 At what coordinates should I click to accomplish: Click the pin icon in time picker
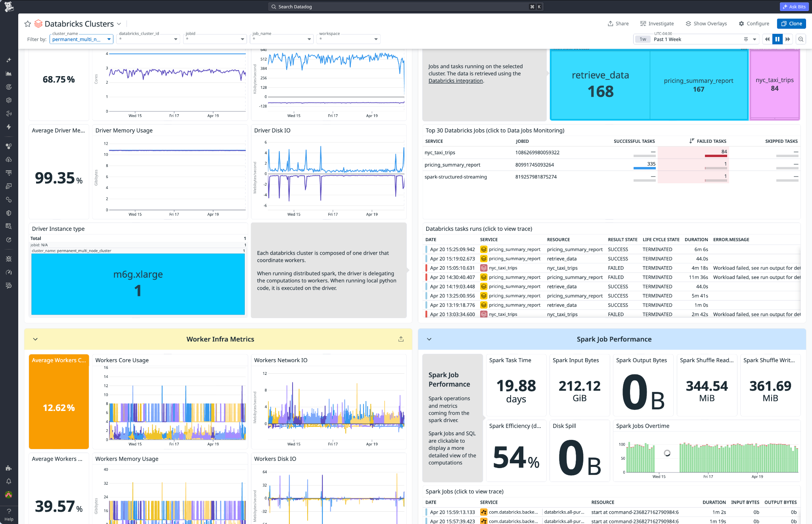click(746, 39)
